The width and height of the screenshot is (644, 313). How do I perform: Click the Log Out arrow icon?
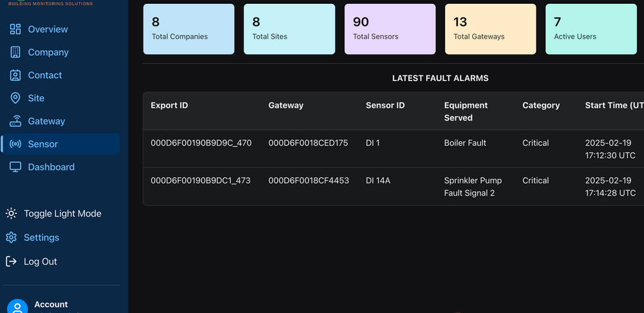click(11, 261)
